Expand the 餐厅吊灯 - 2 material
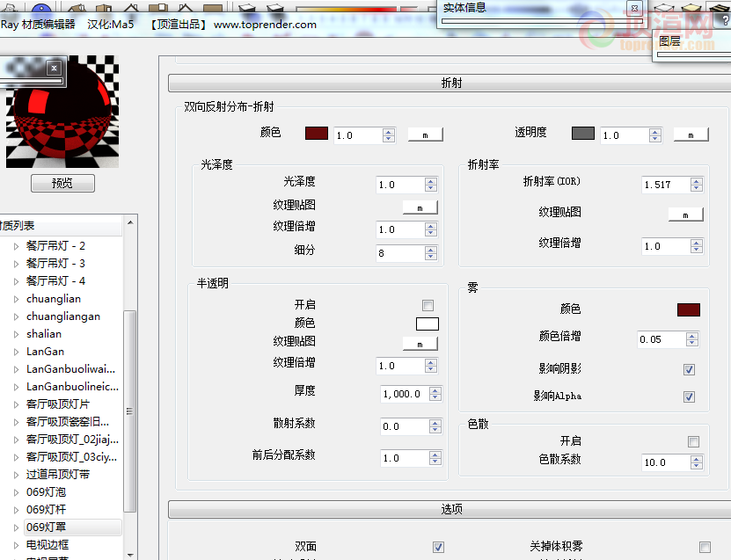This screenshot has width=731, height=560. pos(16,246)
